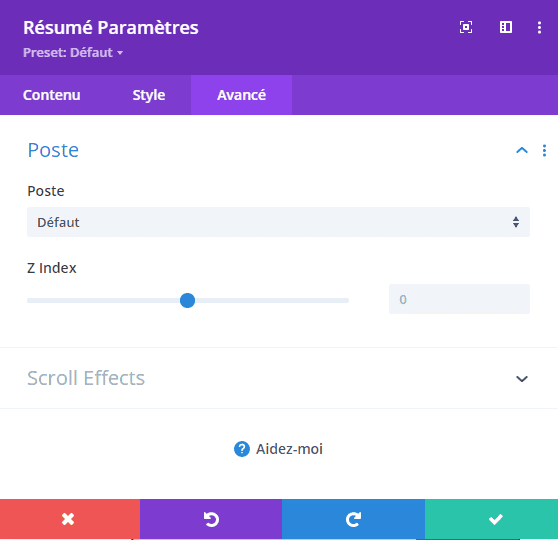
Task: Select the Avancé tab
Action: 242,95
